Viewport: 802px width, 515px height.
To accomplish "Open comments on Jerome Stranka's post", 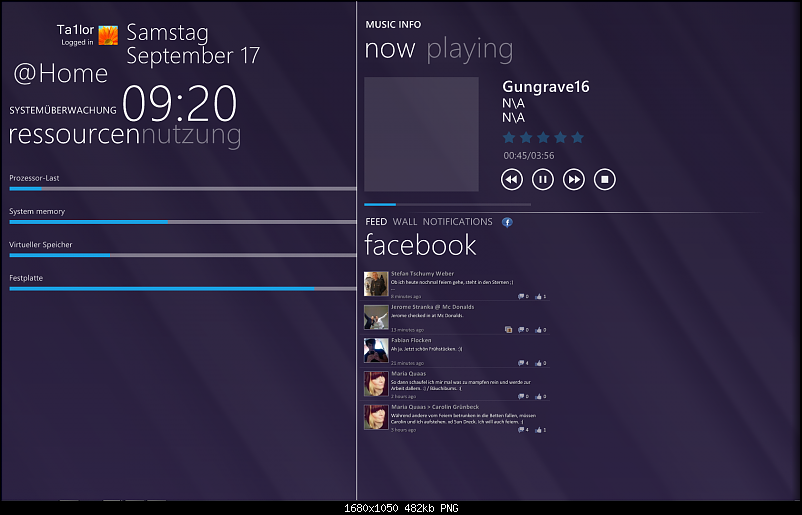I will (x=523, y=330).
